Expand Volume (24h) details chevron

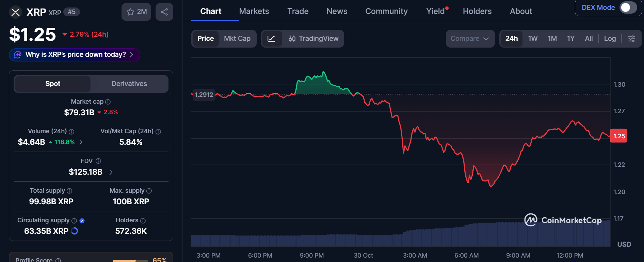tap(81, 142)
